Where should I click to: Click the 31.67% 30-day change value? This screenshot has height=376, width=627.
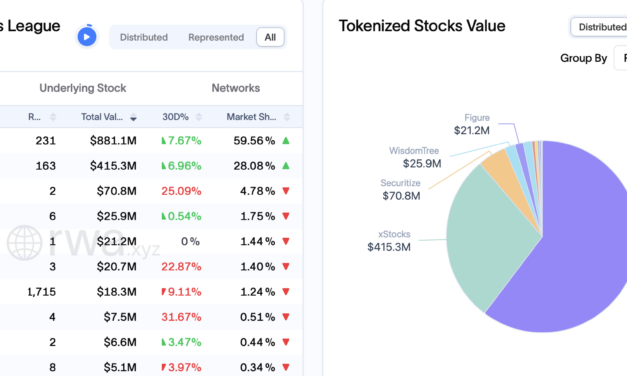pos(181,317)
